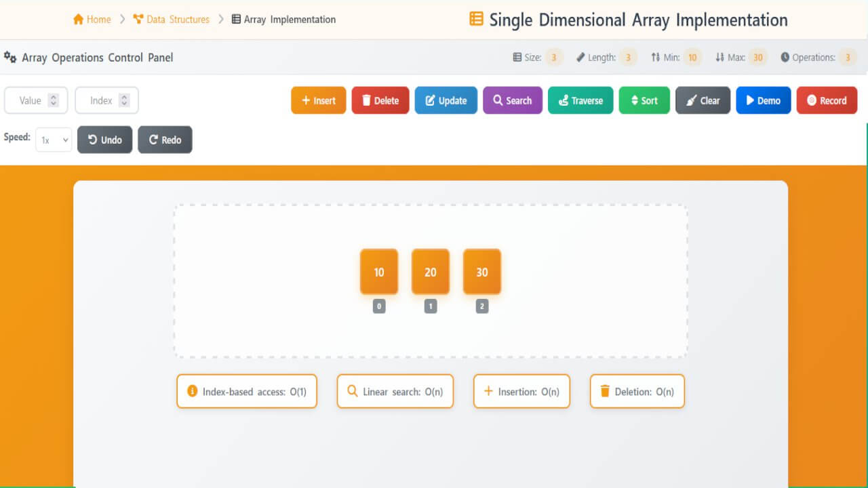
Task: Sort the array elements
Action: coord(644,100)
